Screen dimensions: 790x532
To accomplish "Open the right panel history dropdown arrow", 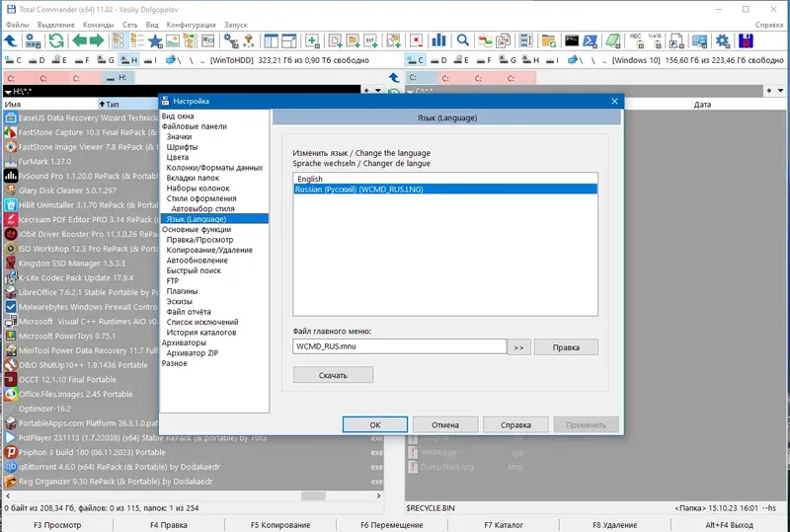I will point(780,91).
